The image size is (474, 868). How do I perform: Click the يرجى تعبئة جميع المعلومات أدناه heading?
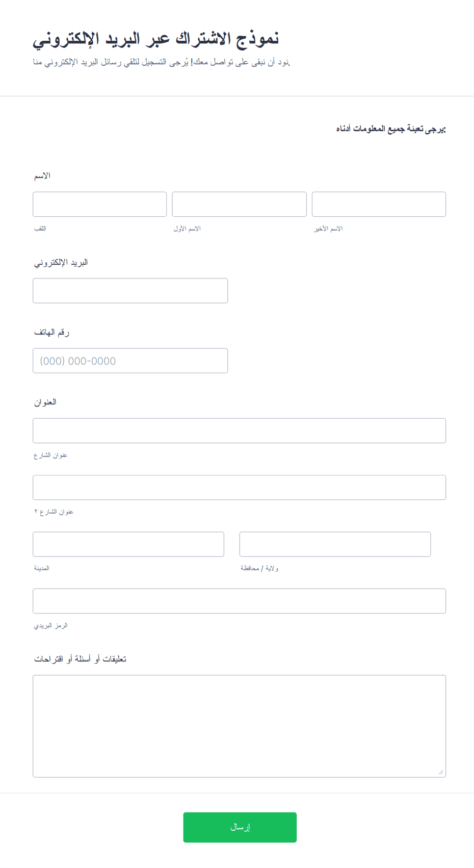click(x=391, y=129)
